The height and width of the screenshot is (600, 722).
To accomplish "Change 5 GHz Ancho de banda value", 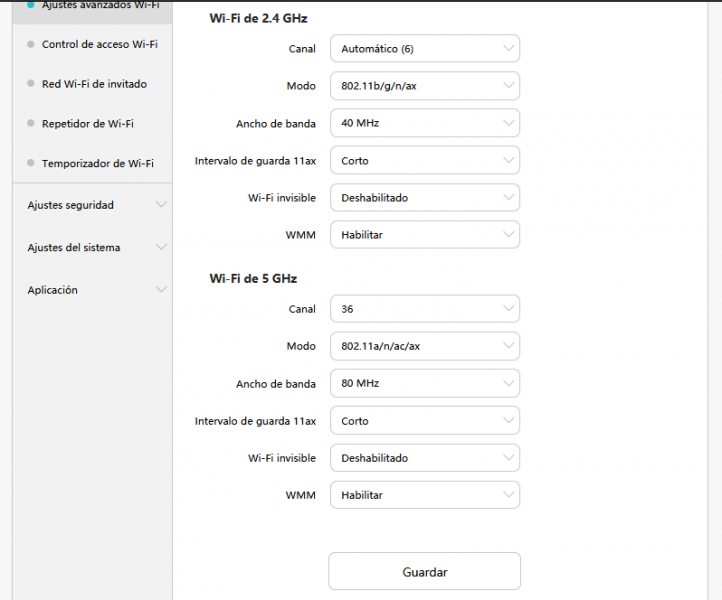I will (424, 383).
